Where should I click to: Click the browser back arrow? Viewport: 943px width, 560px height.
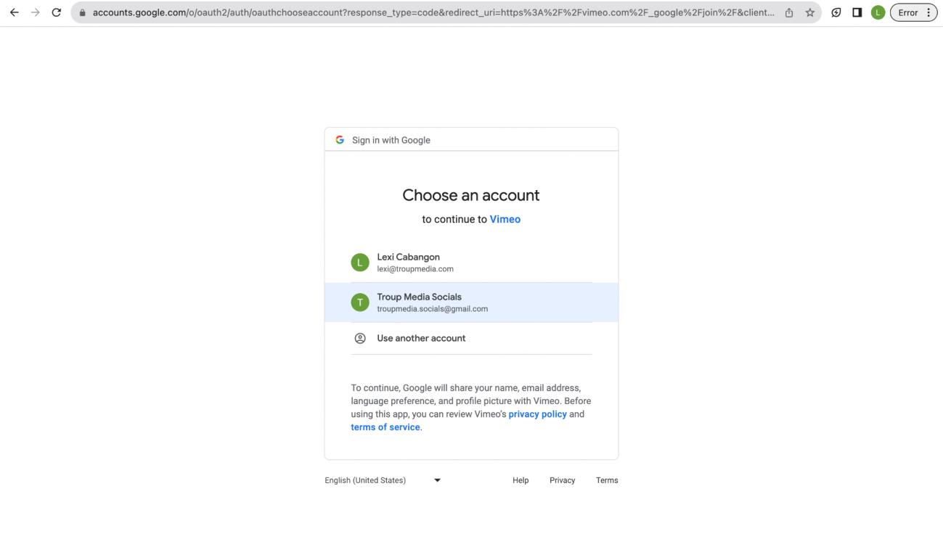(x=14, y=13)
